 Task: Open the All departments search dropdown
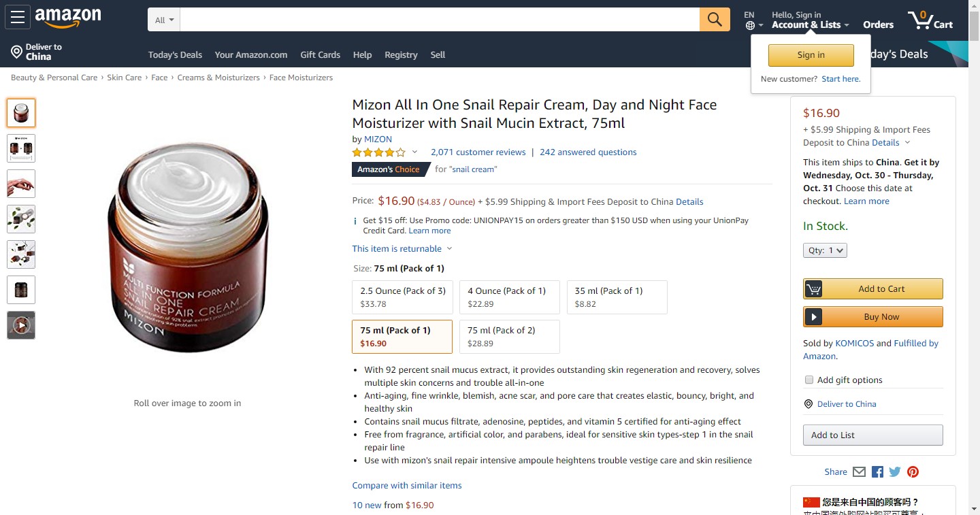(x=164, y=20)
